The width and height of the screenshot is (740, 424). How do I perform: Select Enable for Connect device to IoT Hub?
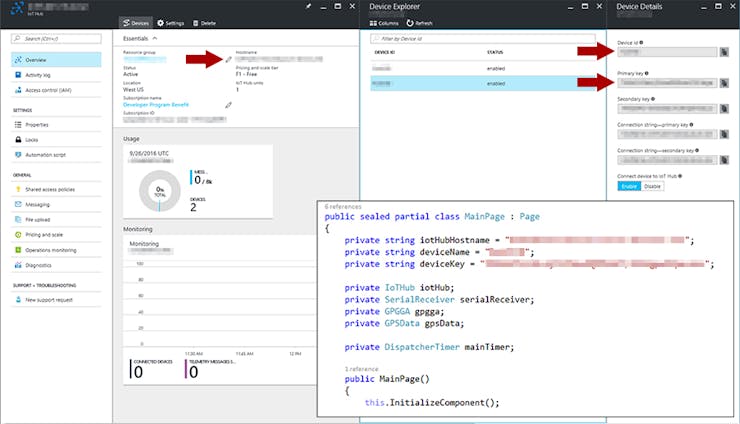(629, 186)
